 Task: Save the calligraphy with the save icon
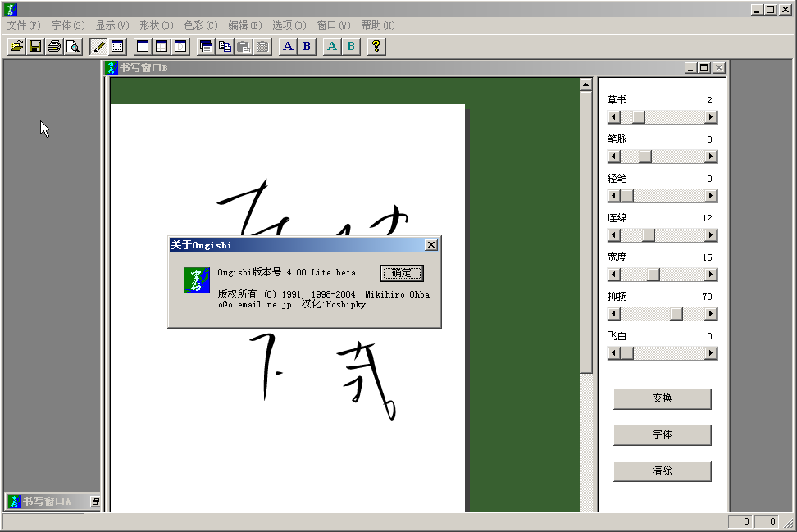point(35,47)
